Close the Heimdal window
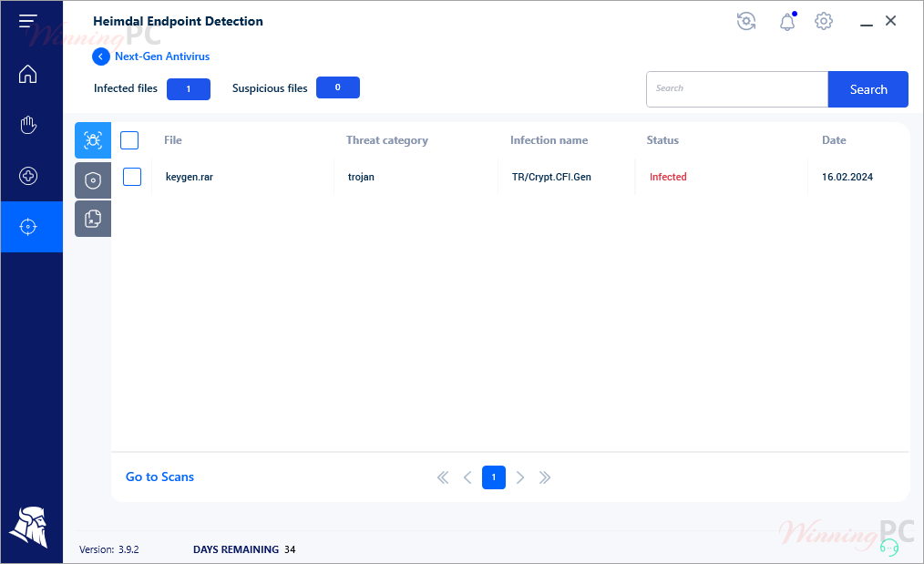 coord(890,21)
